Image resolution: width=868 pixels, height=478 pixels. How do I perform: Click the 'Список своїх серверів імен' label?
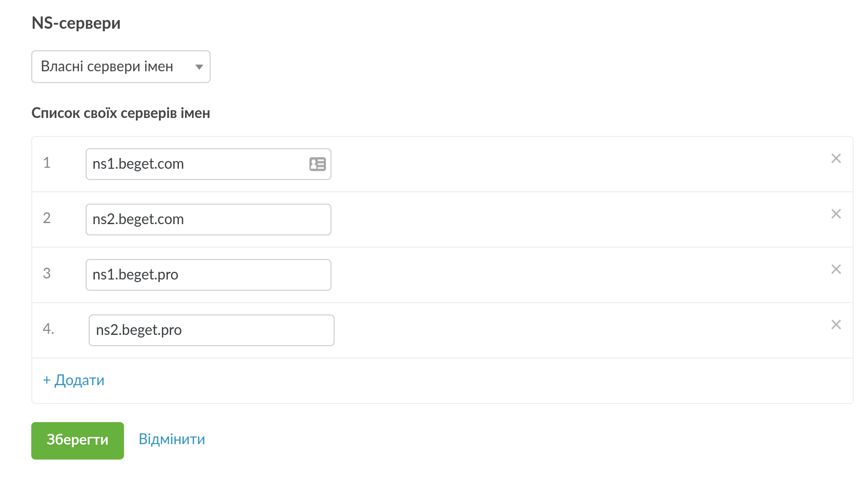tap(120, 113)
